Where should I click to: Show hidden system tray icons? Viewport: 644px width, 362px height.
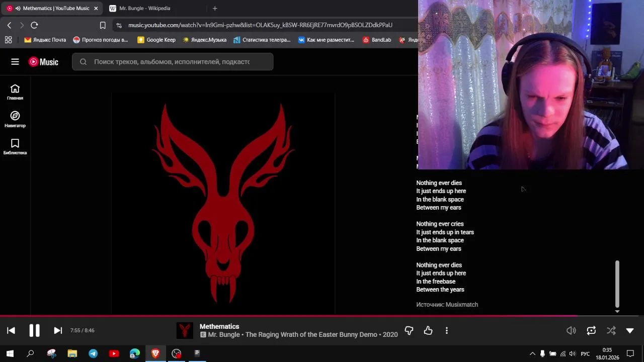532,353
